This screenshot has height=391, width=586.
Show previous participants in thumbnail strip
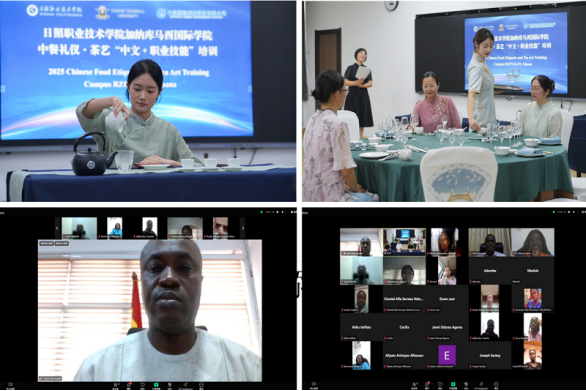tap(57, 228)
